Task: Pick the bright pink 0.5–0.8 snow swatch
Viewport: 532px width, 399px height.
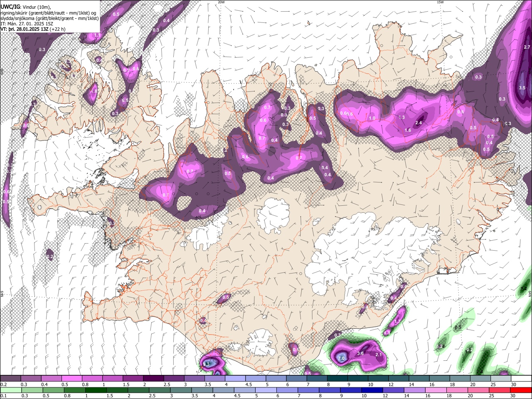Action: [71, 378]
